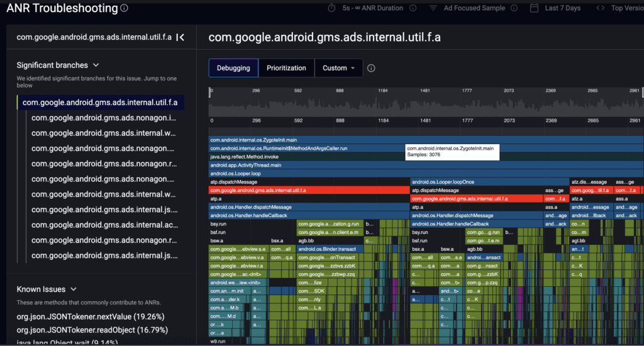Click RuntimeInit$MethodAndArgsCaller.run flame bar
644x346 pixels.
(x=426, y=148)
